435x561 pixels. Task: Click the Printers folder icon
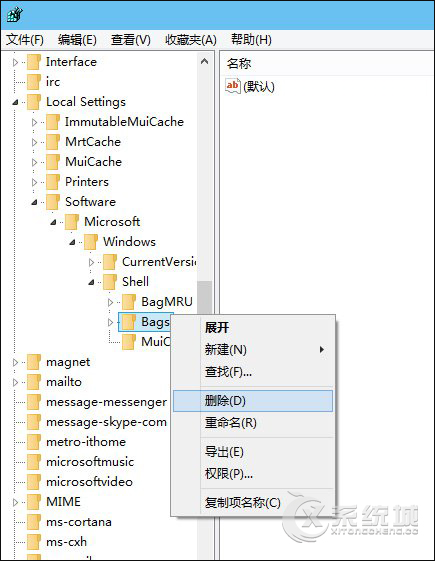[x=53, y=182]
